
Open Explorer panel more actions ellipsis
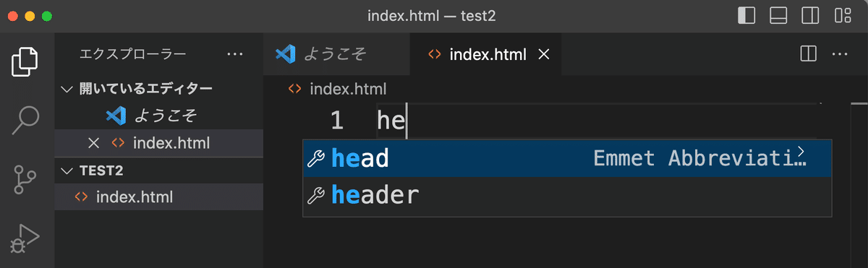[235, 53]
